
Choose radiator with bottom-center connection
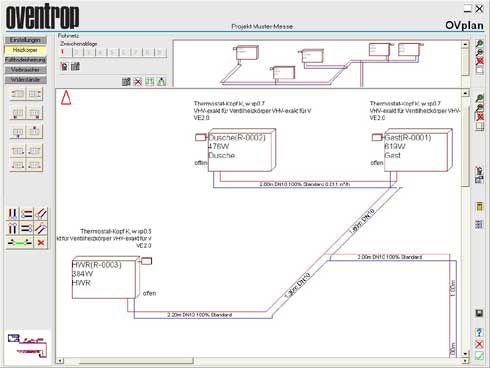[18, 132]
